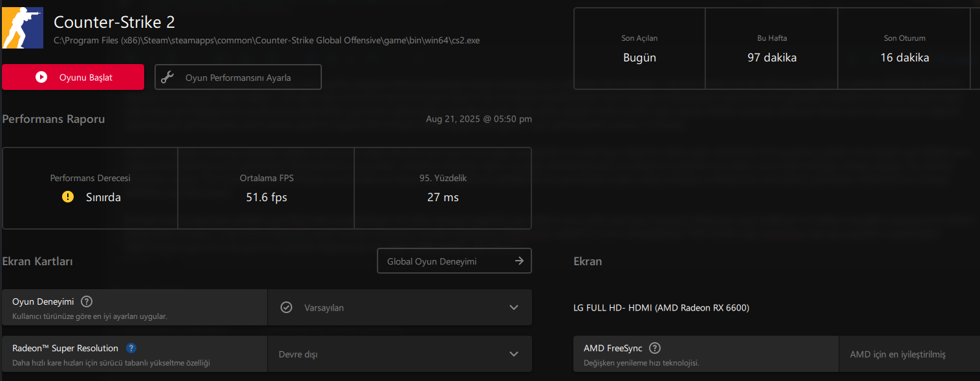
Task: Click the Kullanıcı türünüze göre description text
Action: [x=90, y=316]
